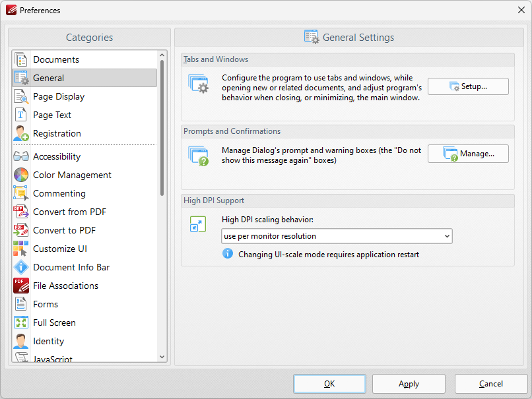This screenshot has width=532, height=399.
Task: Click the Document Info Bar icon
Action: coord(21,267)
